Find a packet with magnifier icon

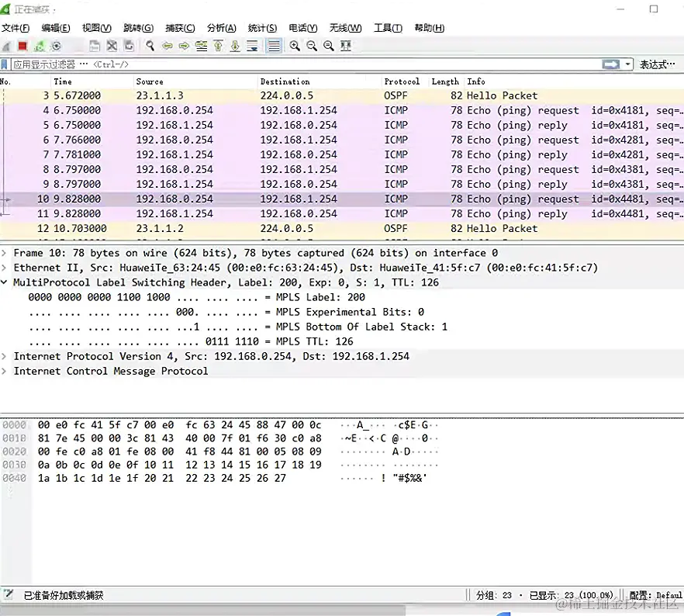point(150,46)
